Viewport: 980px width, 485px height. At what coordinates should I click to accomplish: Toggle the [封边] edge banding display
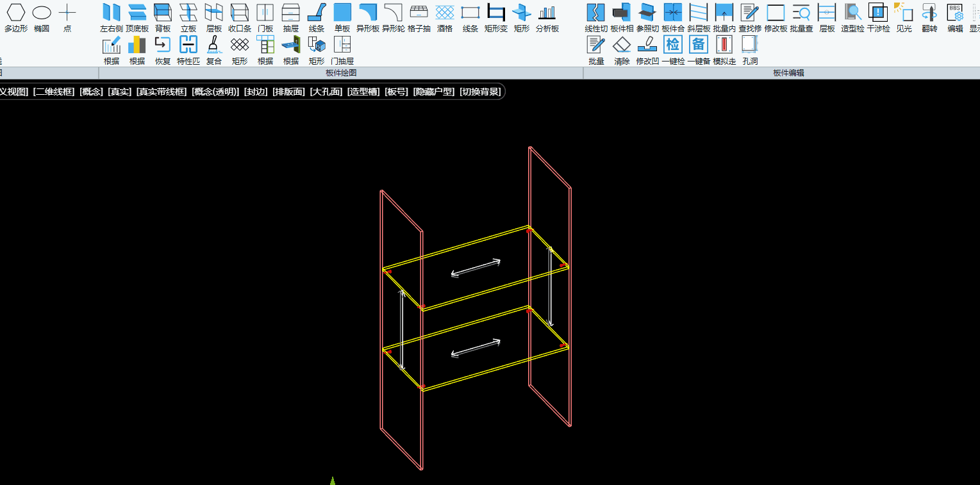pos(256,92)
